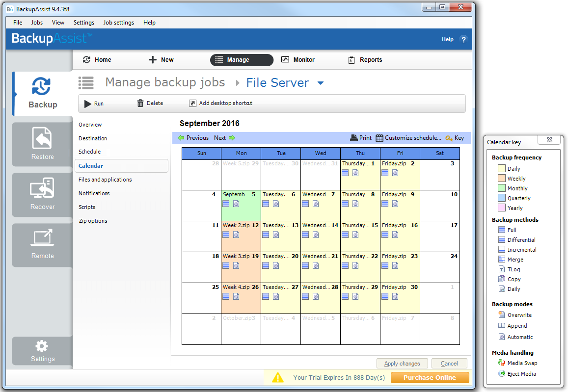Image resolution: width=568 pixels, height=392 pixels.
Task: Select the Saturday 10 calendar cell
Action: [440, 206]
